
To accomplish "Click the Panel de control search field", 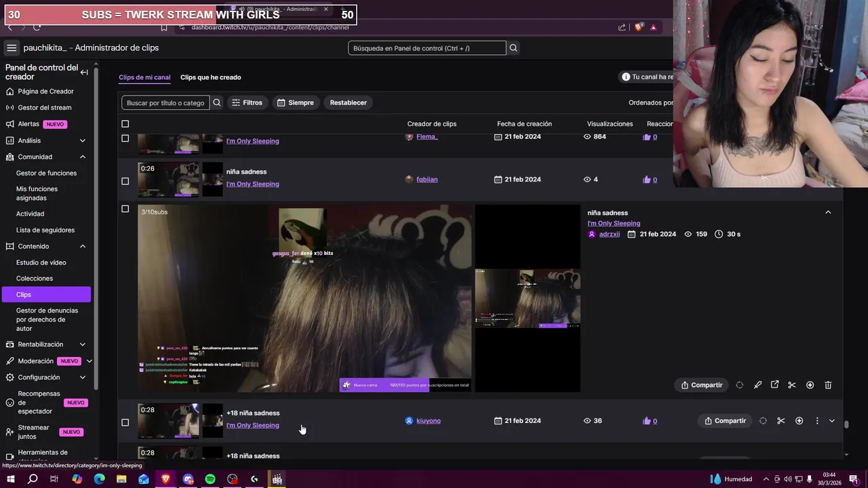I will pyautogui.click(x=427, y=48).
